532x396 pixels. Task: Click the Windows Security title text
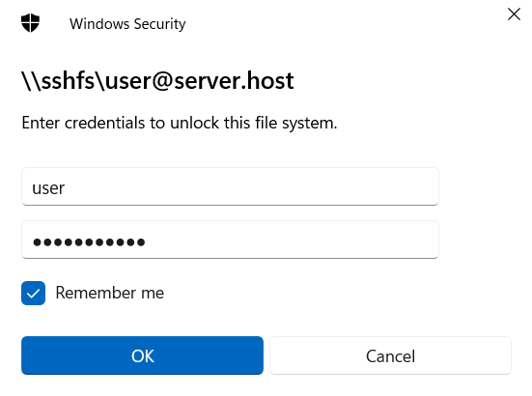click(x=127, y=24)
